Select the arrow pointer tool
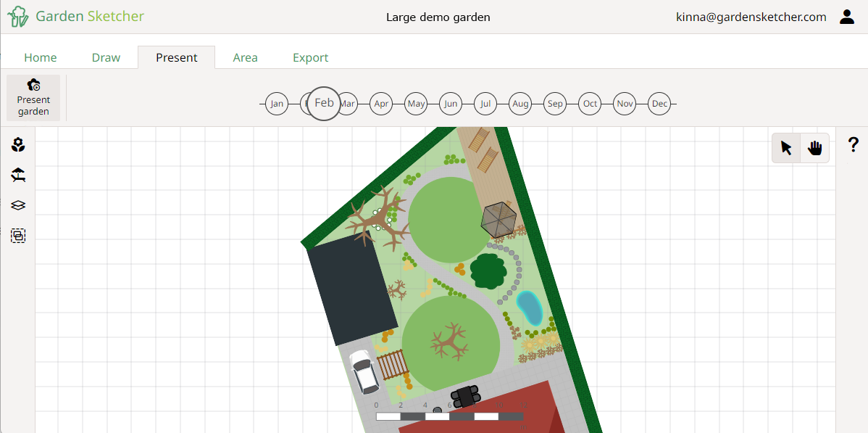 click(786, 149)
